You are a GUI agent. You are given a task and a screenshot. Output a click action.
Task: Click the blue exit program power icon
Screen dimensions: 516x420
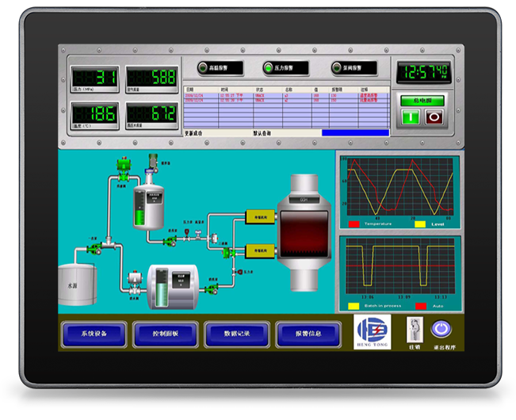(438, 327)
